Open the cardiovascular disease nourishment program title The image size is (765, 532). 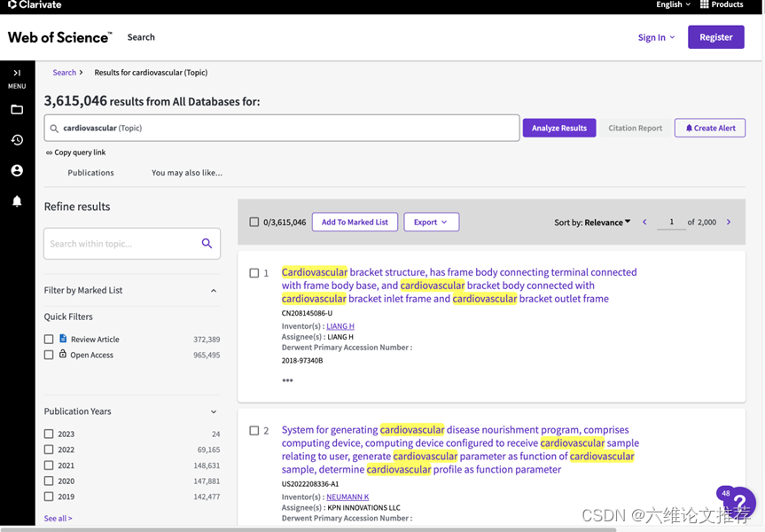pyautogui.click(x=460, y=450)
